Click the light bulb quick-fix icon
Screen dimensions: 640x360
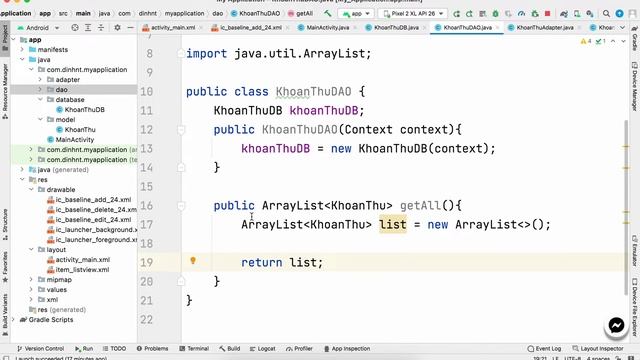click(193, 260)
